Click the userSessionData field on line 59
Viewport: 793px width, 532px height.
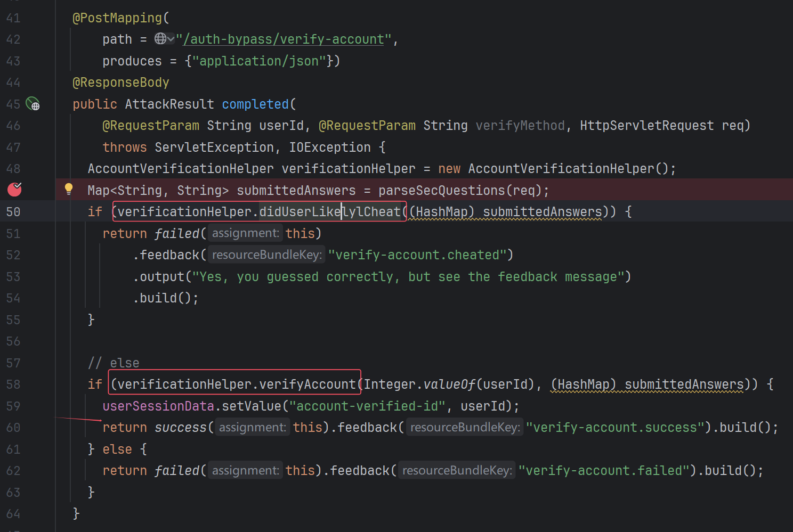coord(158,406)
